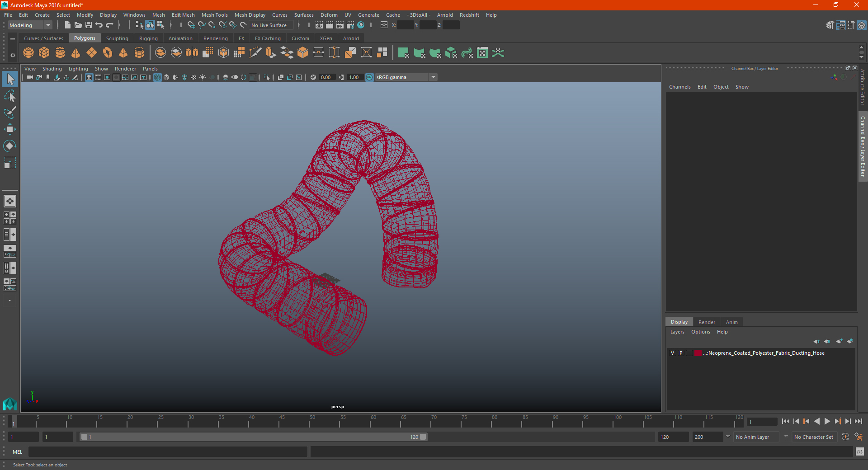Open the Options menu in Layer Editor
Image resolution: width=868 pixels, height=470 pixels.
click(x=700, y=332)
